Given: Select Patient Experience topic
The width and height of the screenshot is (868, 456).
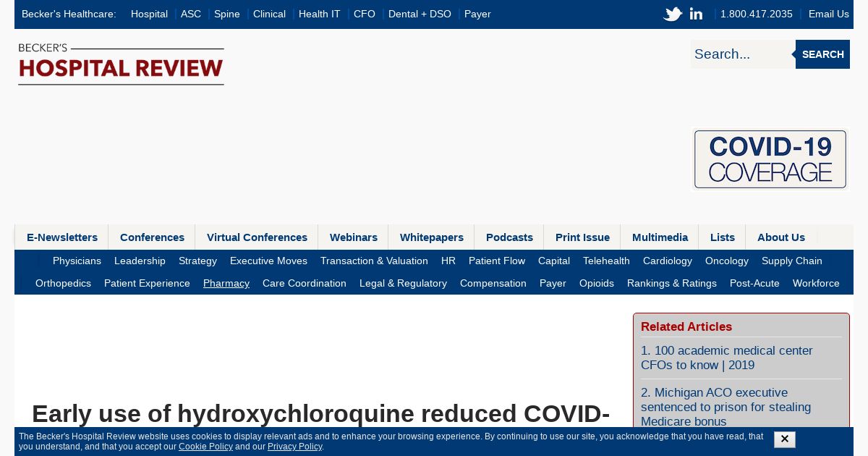Looking at the screenshot, I should pyautogui.click(x=147, y=283).
